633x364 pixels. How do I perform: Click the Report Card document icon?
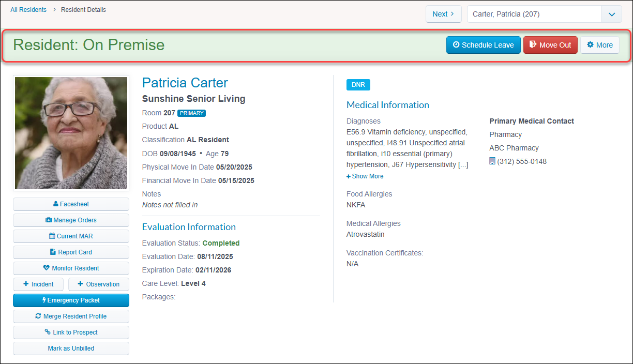coord(52,252)
